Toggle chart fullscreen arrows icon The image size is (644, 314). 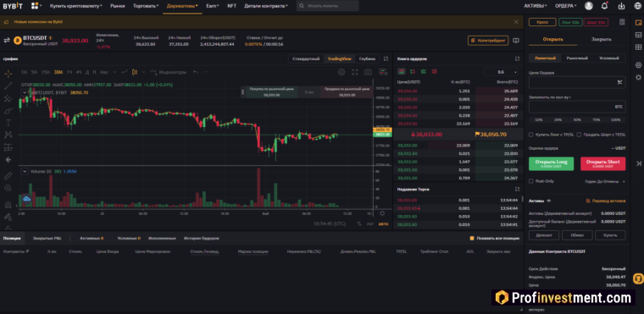pos(354,72)
